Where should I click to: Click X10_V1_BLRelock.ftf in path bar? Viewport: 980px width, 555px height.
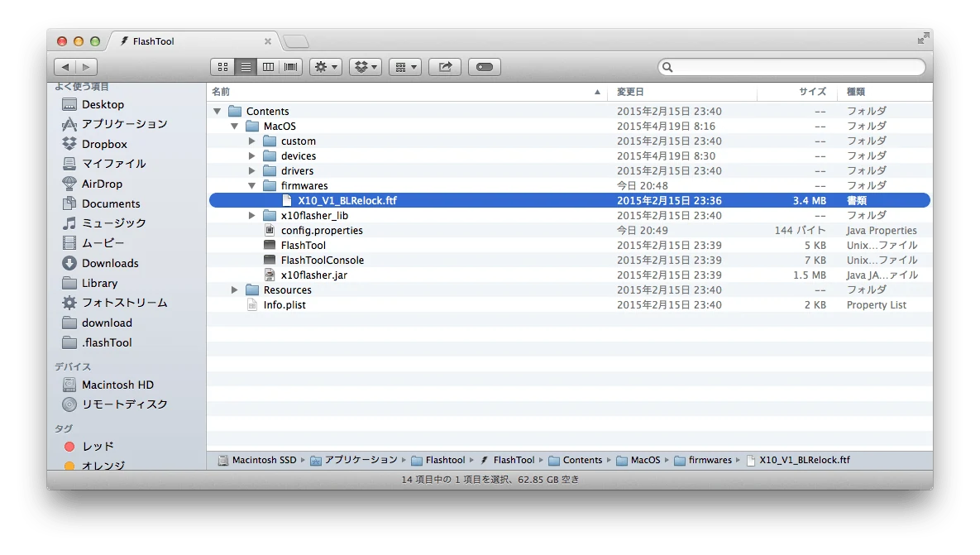(798, 460)
